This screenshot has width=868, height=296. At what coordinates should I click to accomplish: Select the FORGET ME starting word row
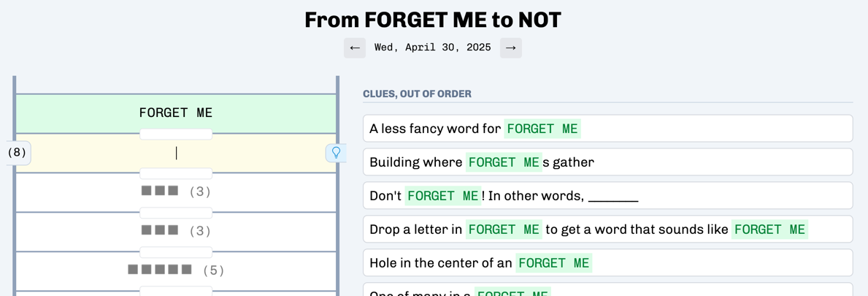coord(176,113)
